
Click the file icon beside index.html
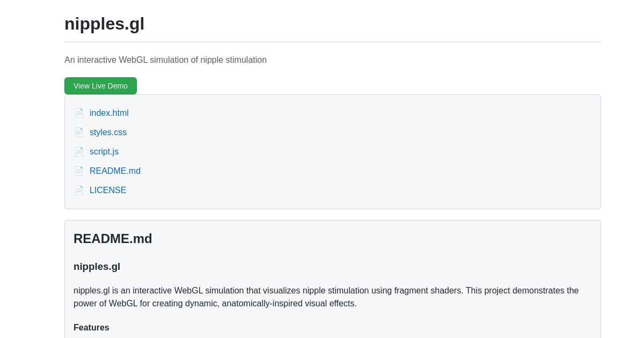pos(79,113)
